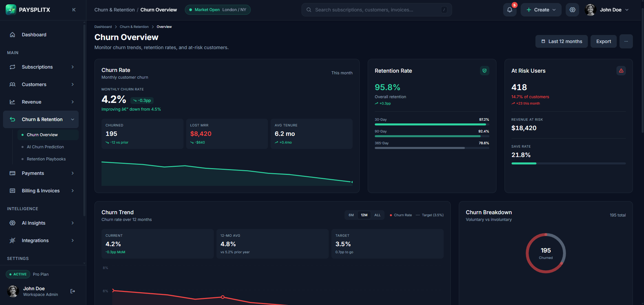Click the search magnifier icon
Viewport: 644px width, 305px height.
(309, 10)
